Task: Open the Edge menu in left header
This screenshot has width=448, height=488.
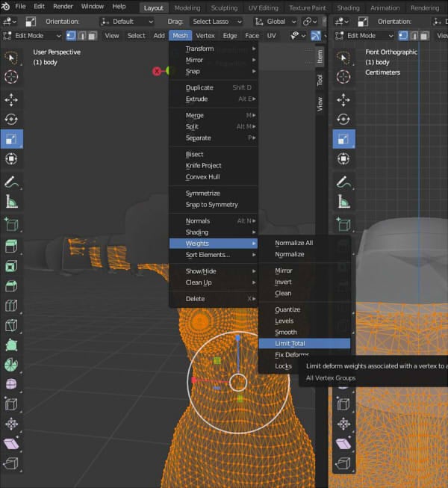Action: pyautogui.click(x=230, y=36)
